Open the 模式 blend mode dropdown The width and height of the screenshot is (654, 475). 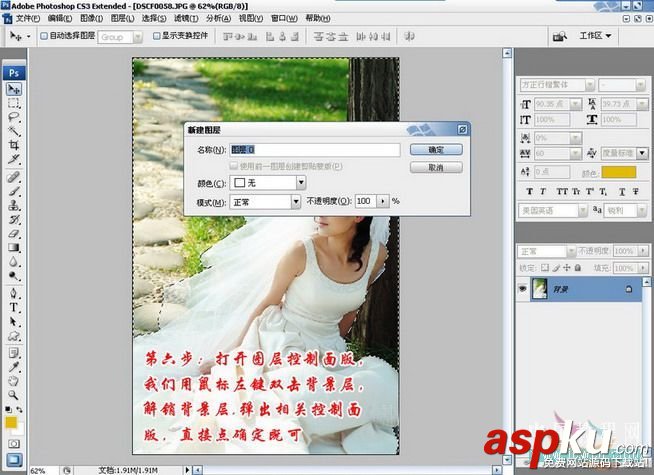click(x=296, y=202)
